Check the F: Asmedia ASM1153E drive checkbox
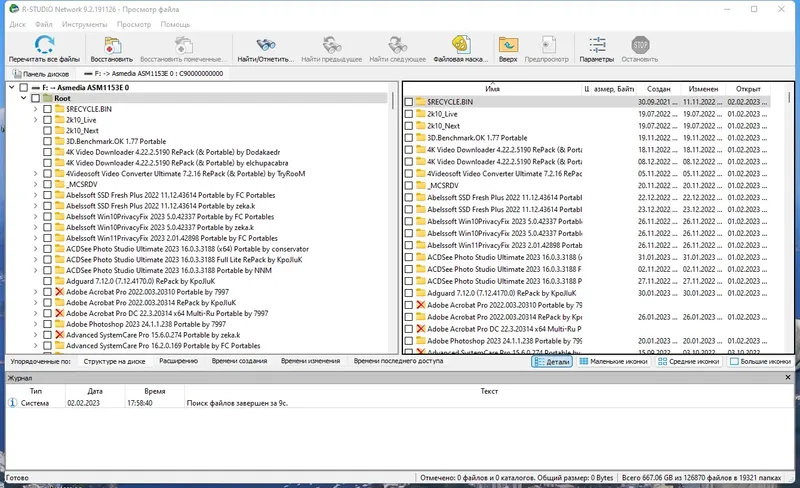The height and width of the screenshot is (488, 800). coord(23,87)
